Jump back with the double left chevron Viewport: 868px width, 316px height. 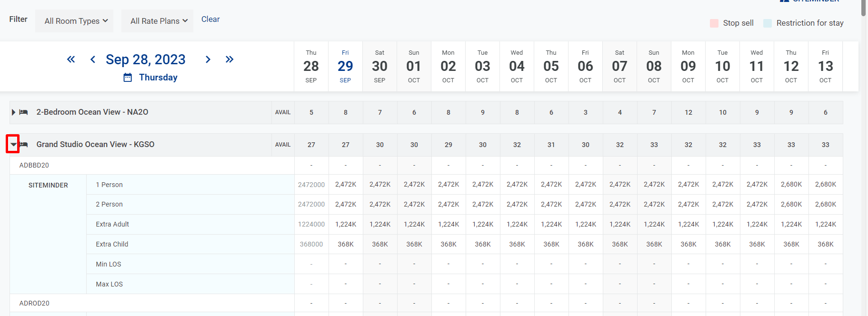[x=71, y=59]
